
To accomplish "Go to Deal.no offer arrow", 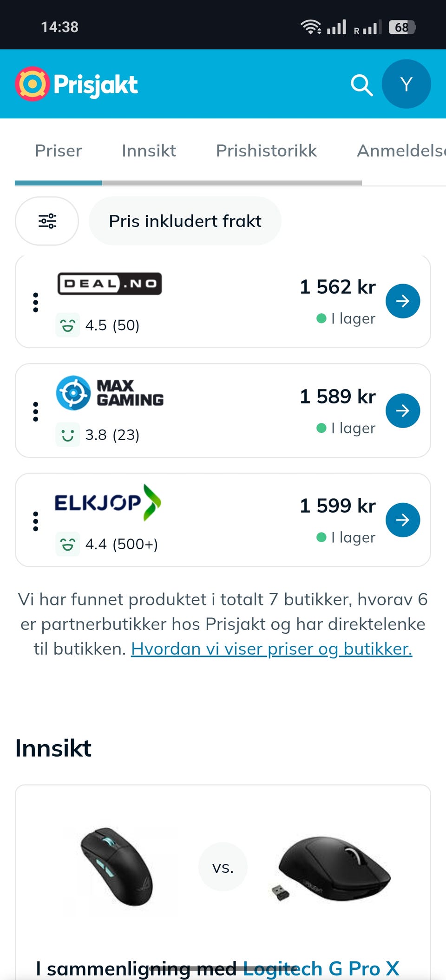I will point(403,301).
